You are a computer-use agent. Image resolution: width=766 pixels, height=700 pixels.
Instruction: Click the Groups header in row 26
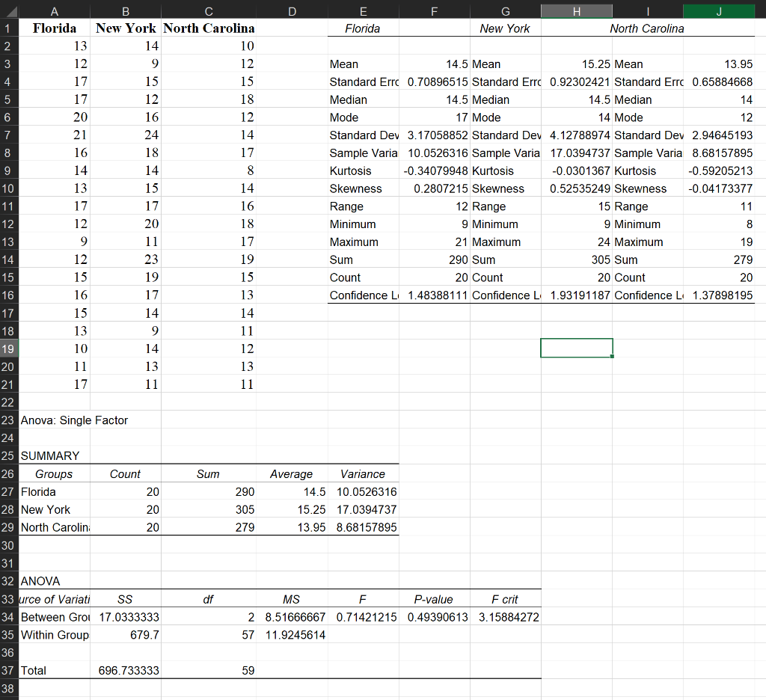(x=54, y=474)
